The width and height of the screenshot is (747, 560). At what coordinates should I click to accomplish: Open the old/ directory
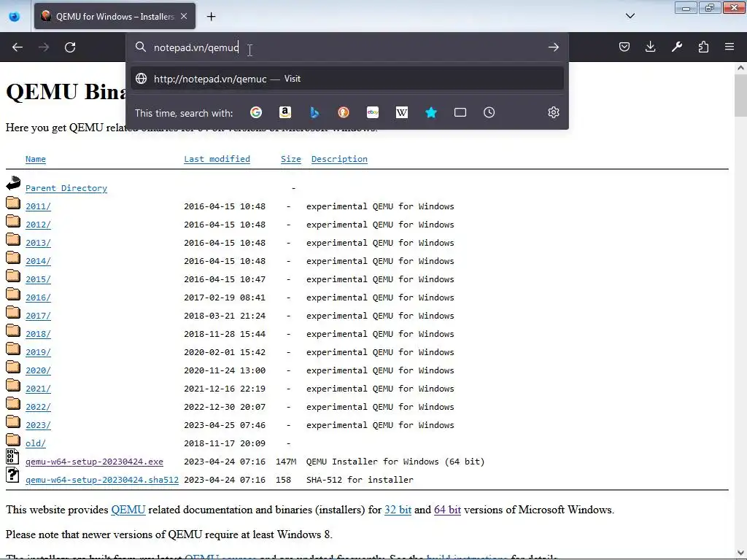[x=36, y=443]
